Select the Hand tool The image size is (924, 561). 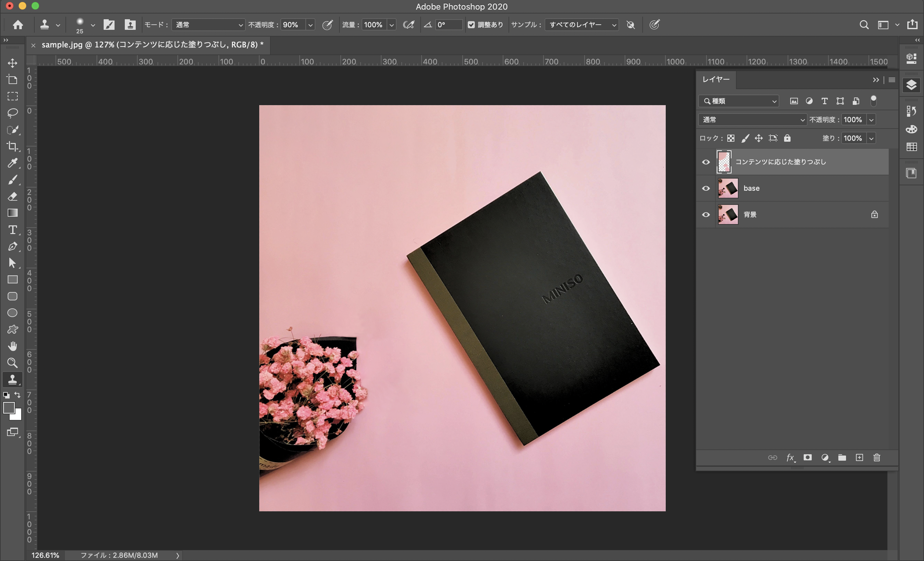point(13,346)
